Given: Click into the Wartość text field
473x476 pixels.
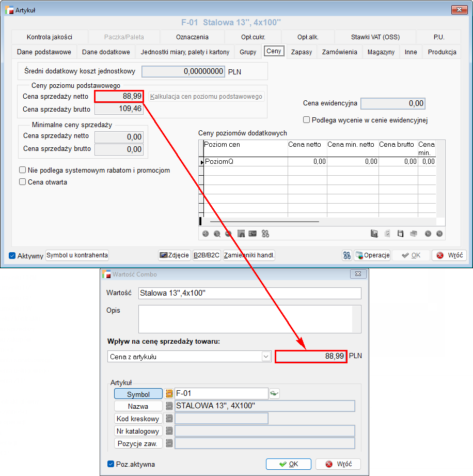Looking at the screenshot, I should tap(250, 293).
